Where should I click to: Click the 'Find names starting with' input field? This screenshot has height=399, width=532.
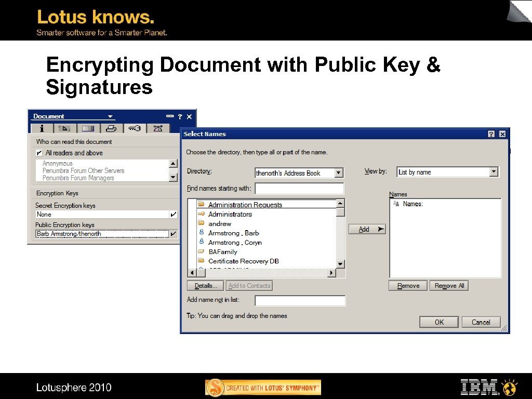[299, 188]
